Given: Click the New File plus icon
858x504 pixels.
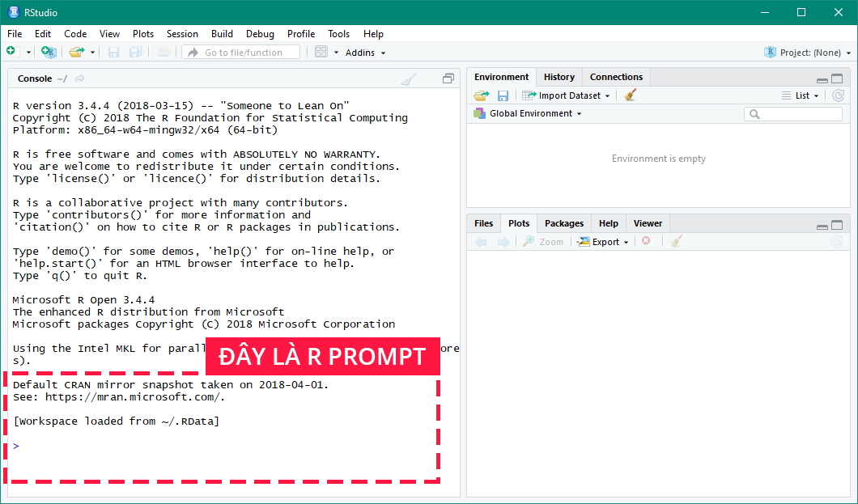Looking at the screenshot, I should (11, 52).
